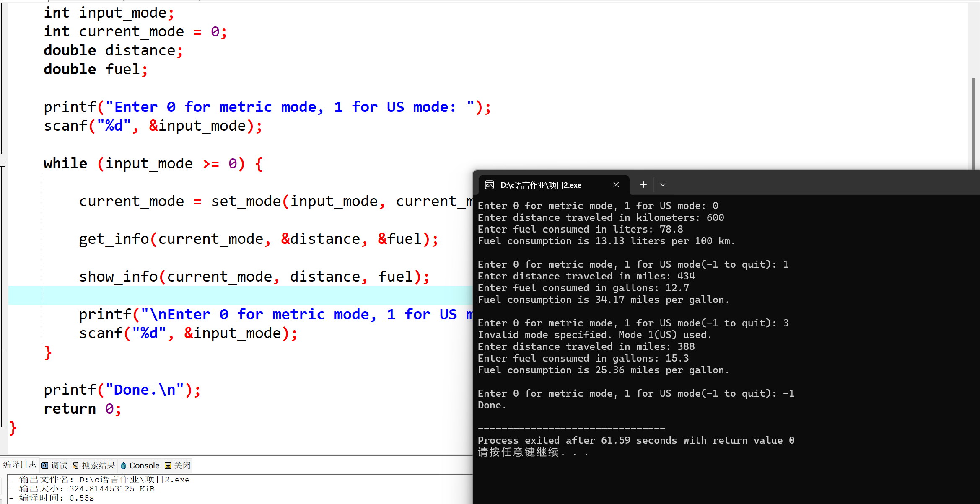This screenshot has height=504, width=980.
Task: Click the editor's vertical scrollbar thumb
Action: (x=973, y=124)
